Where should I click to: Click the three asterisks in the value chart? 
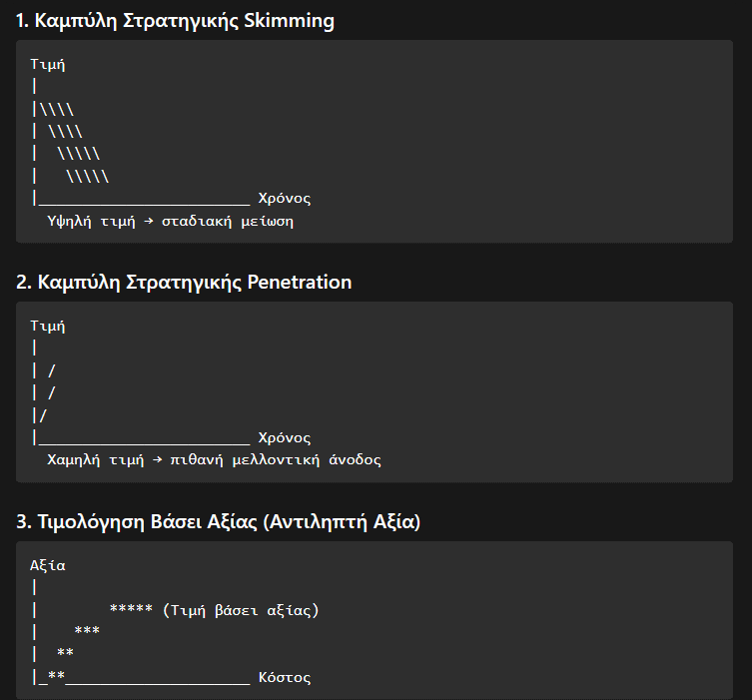tap(87, 631)
